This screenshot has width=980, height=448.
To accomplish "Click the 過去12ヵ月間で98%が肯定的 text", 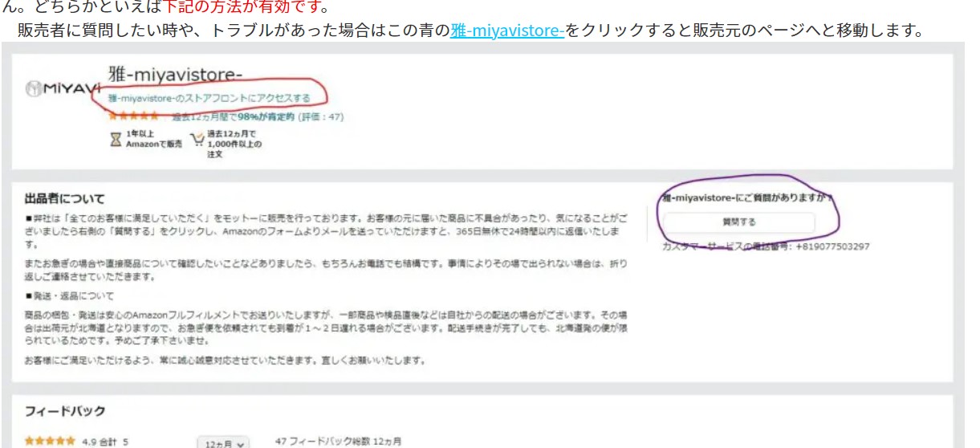I will (x=234, y=116).
